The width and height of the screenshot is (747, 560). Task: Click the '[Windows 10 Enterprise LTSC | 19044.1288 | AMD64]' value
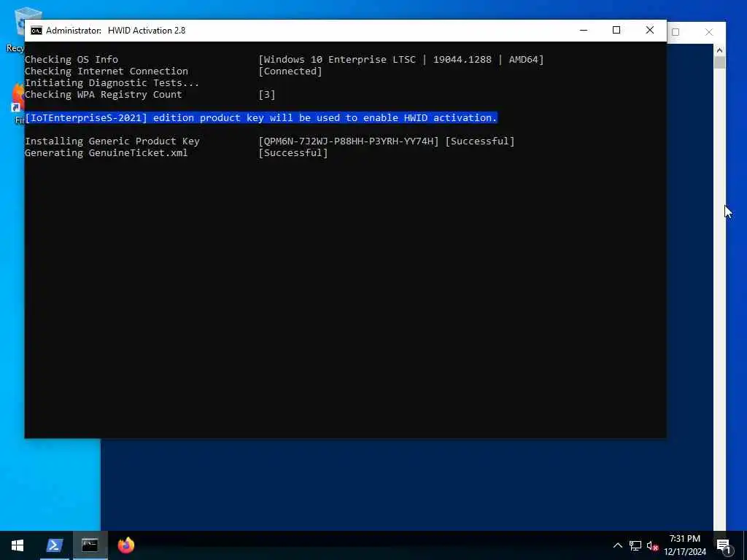[400, 60]
